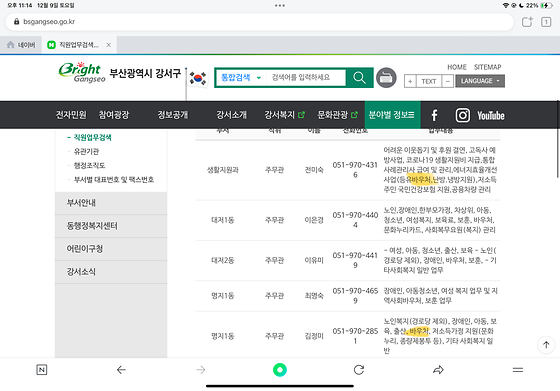The height and width of the screenshot is (391, 560).
Task: Switch to the 네이버 tab
Action: coord(21,45)
